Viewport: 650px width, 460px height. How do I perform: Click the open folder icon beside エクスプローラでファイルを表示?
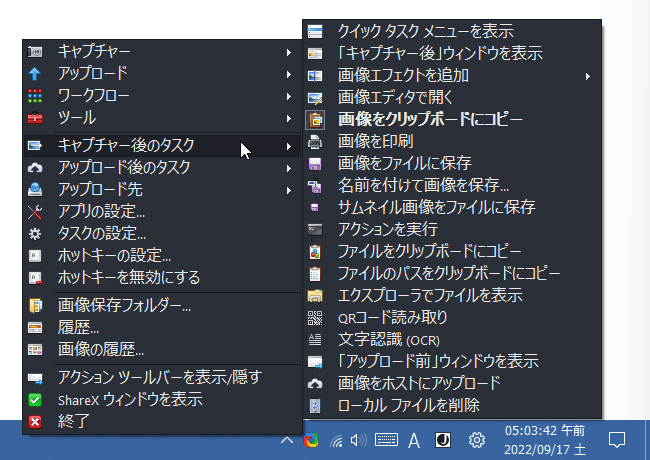coord(315,296)
